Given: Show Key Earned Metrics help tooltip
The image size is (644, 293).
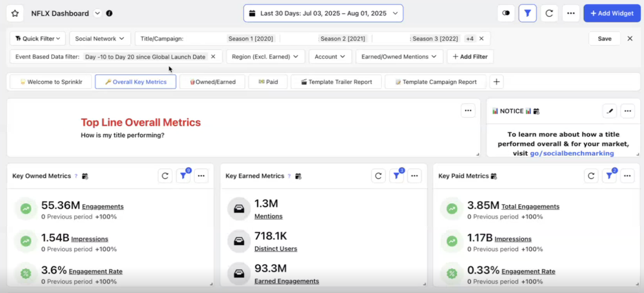Looking at the screenshot, I should pyautogui.click(x=289, y=176).
